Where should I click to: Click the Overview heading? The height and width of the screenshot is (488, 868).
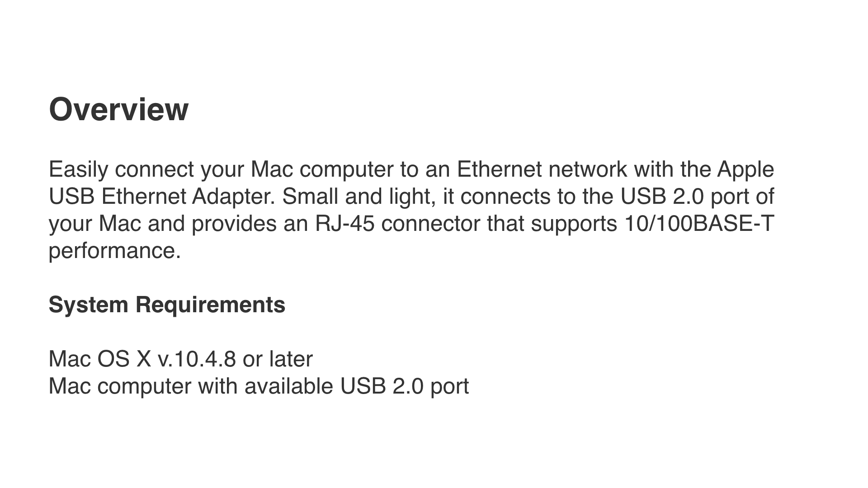[x=118, y=109]
